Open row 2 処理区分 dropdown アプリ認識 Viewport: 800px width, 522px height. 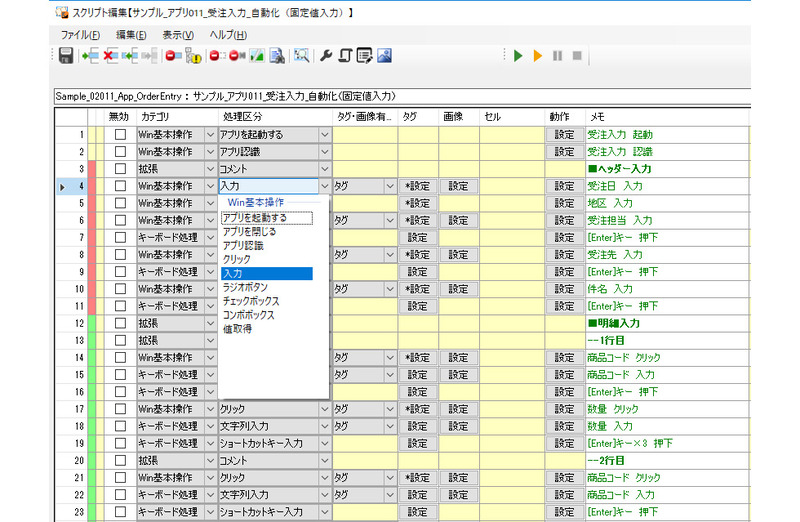325,152
